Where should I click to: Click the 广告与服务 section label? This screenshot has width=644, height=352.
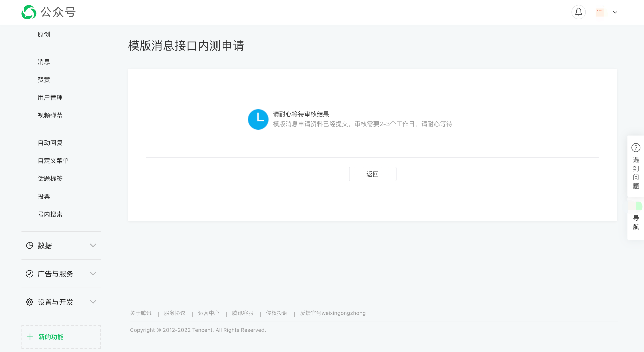click(55, 274)
